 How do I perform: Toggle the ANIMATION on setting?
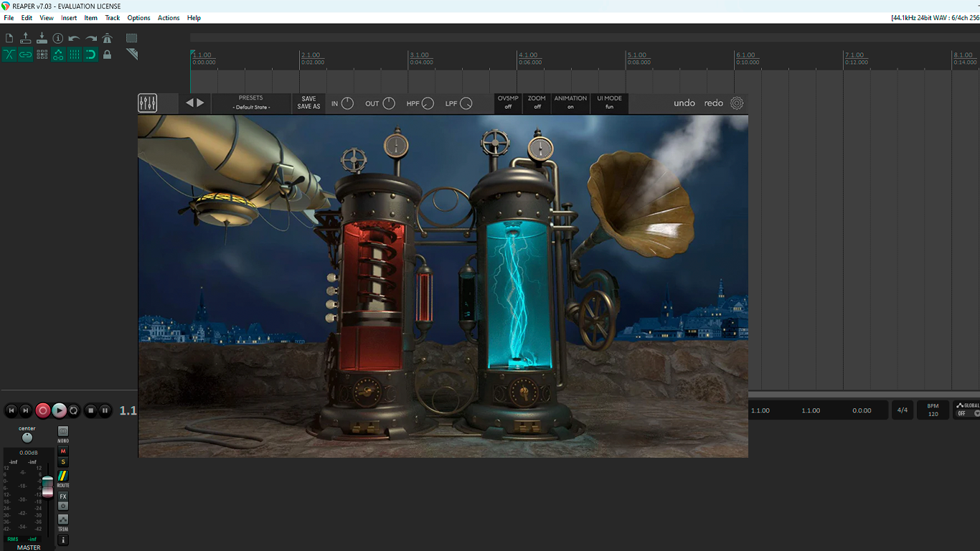570,103
